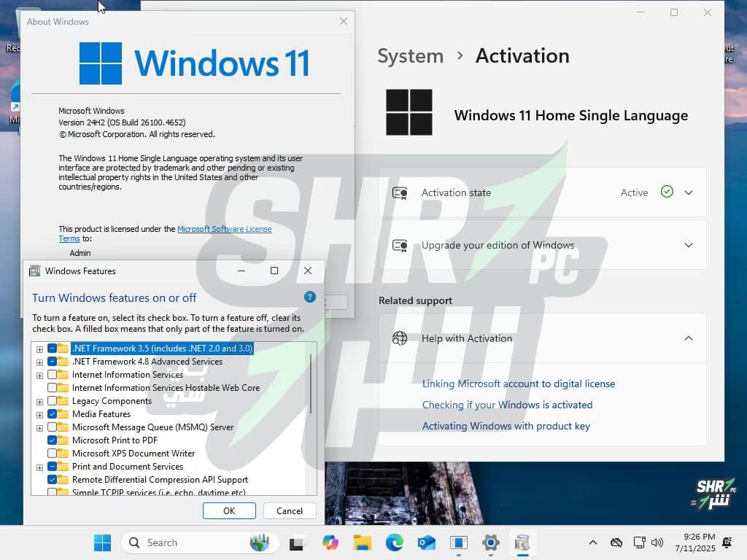
Task: Expand the Legacy Components node
Action: coord(39,402)
